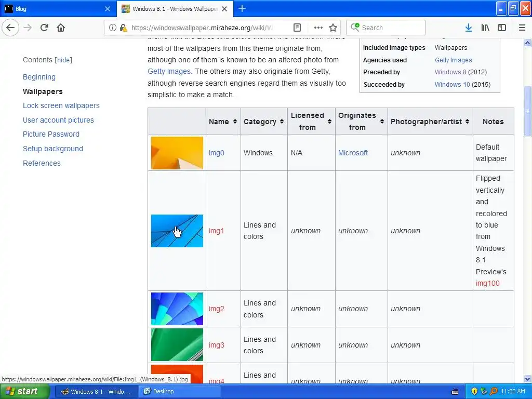
Task: Open the img0 name link
Action: 217,153
